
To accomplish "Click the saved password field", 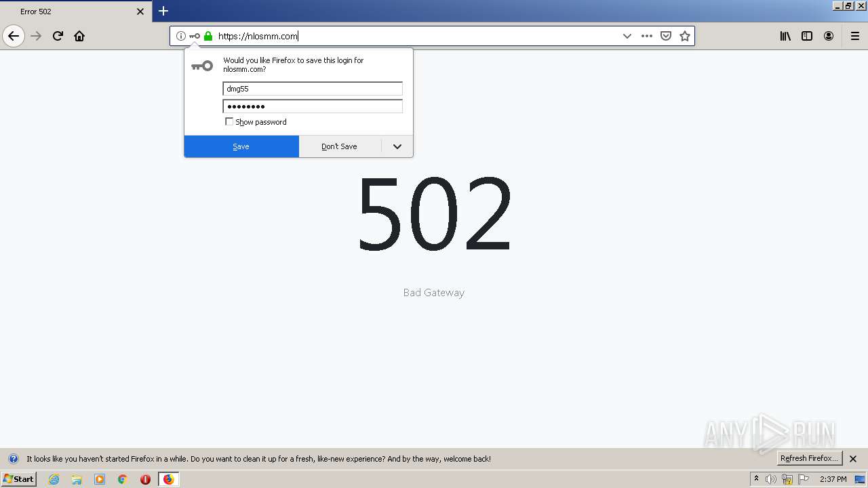I will click(x=313, y=106).
